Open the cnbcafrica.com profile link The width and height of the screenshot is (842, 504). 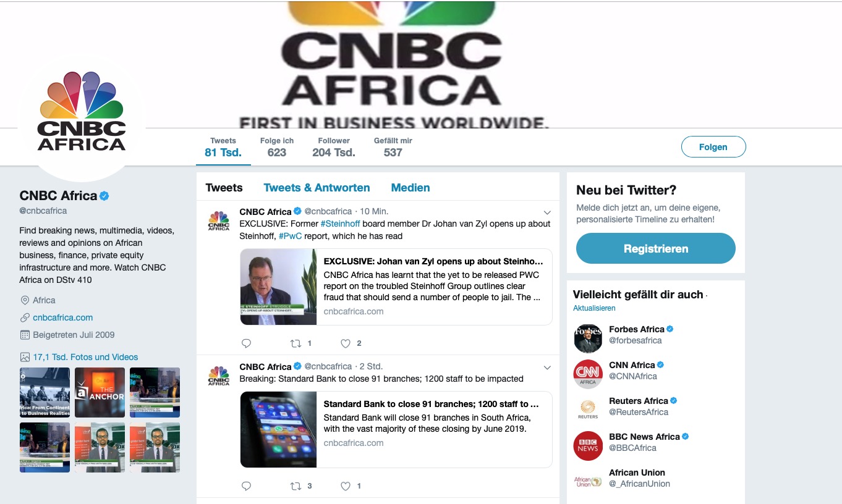(x=62, y=317)
